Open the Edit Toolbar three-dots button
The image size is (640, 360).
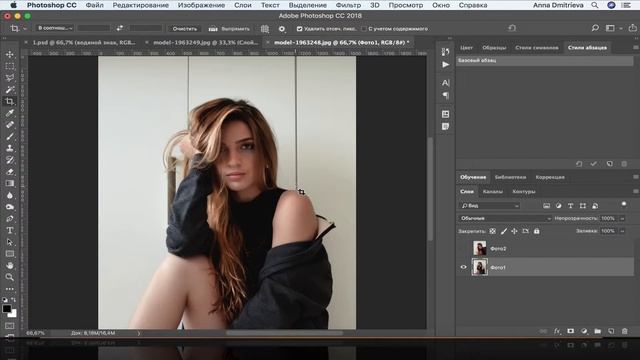(10, 289)
